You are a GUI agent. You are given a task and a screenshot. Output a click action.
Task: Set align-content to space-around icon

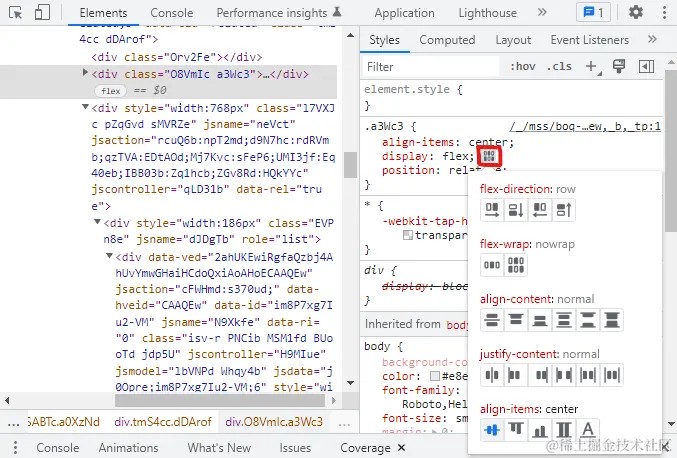(564, 320)
